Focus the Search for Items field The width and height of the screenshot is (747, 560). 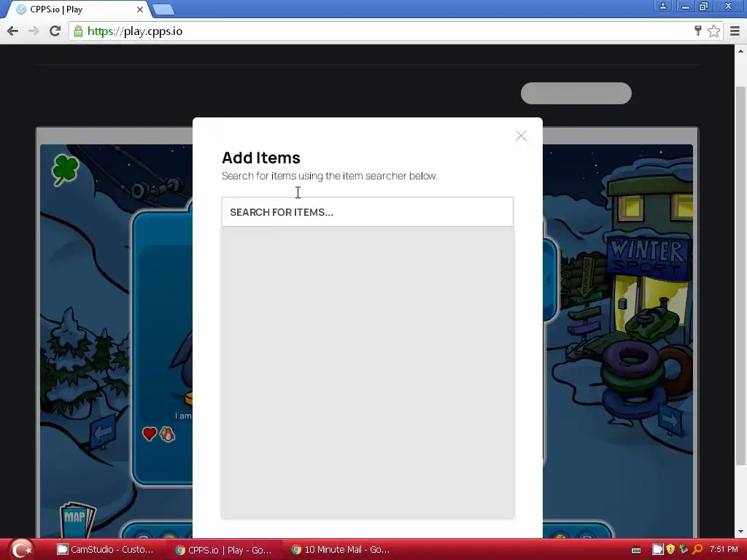click(x=368, y=212)
